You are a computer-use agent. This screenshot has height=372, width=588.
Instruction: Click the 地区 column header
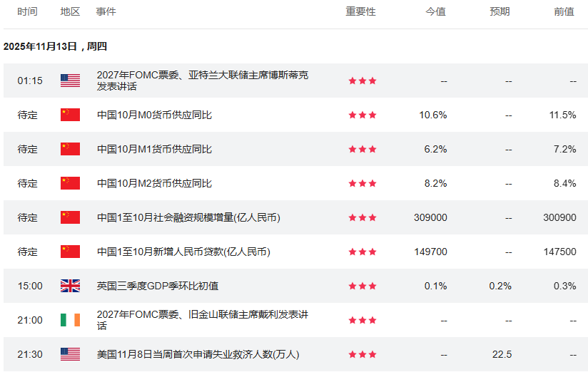pos(70,11)
